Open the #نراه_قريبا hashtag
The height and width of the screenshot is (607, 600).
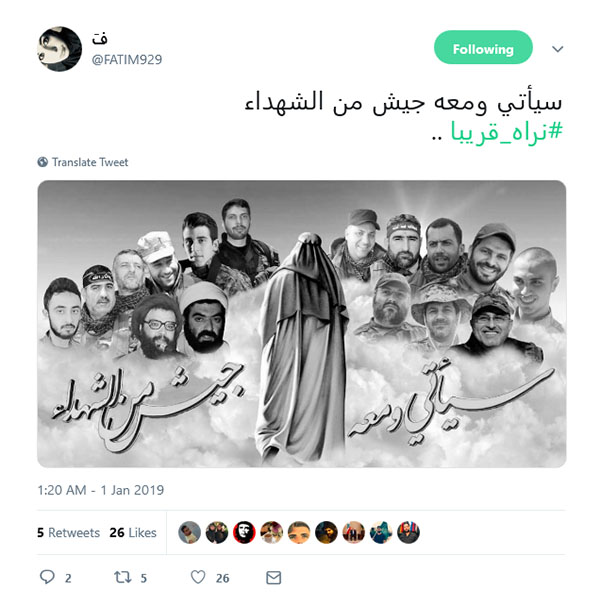click(x=506, y=132)
